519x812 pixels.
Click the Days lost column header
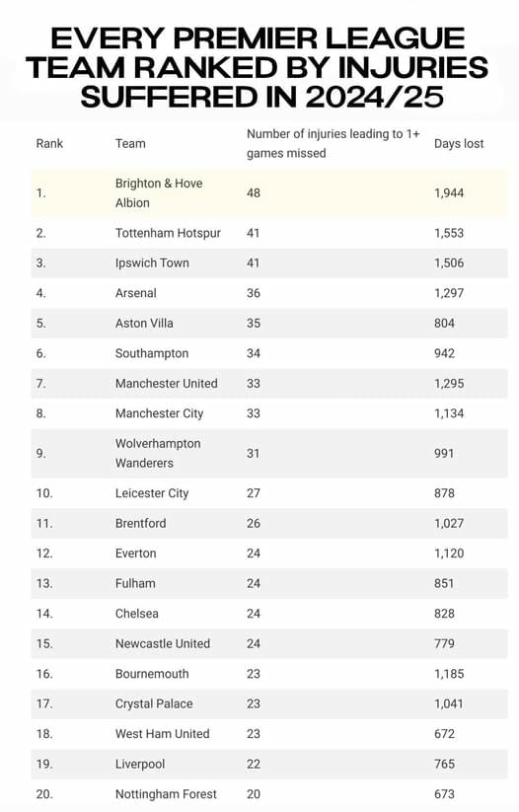click(459, 143)
